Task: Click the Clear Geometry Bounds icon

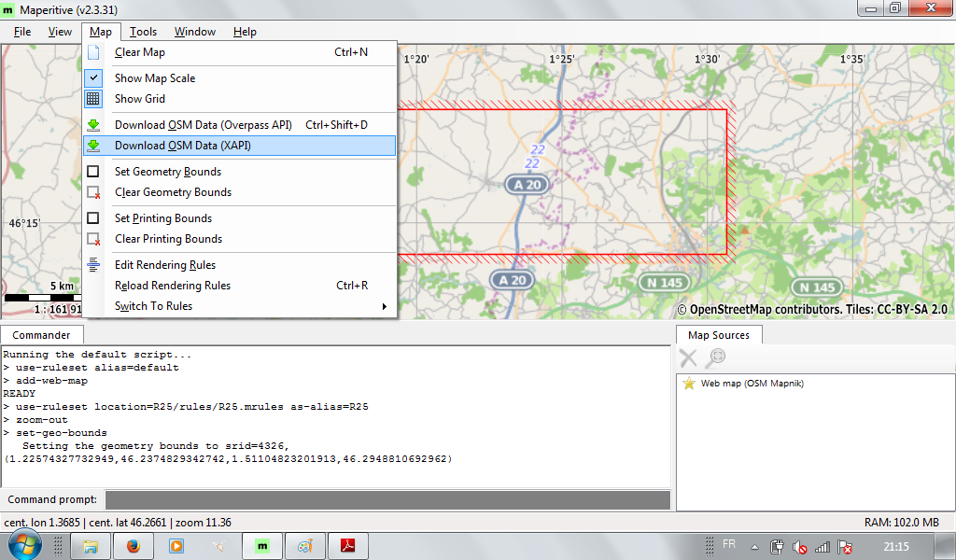Action: (x=93, y=192)
